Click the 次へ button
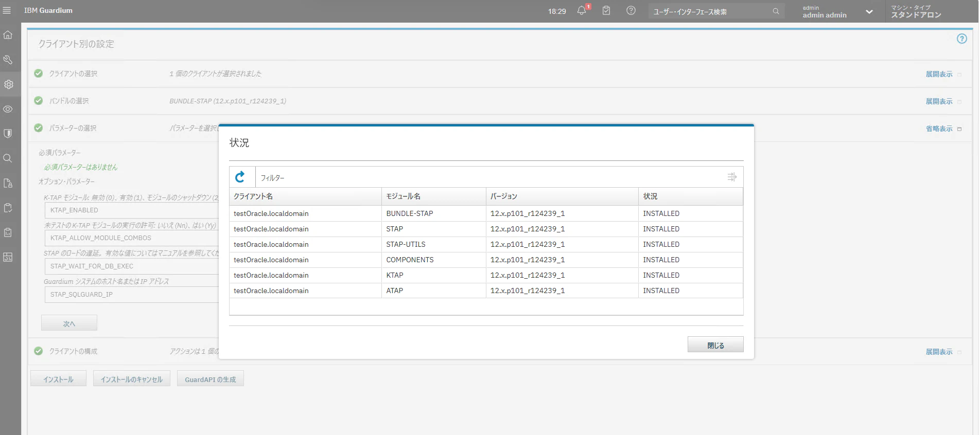Viewport: 980px width, 435px height. point(69,323)
